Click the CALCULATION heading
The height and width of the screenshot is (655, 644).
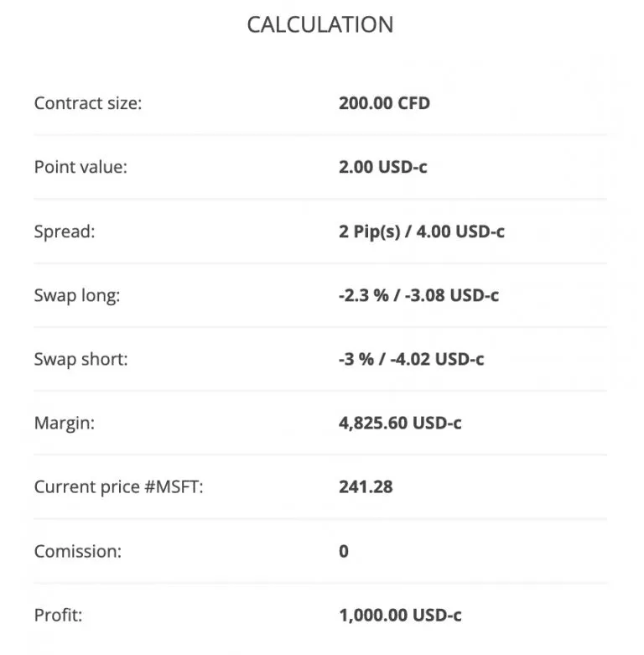pyautogui.click(x=319, y=25)
